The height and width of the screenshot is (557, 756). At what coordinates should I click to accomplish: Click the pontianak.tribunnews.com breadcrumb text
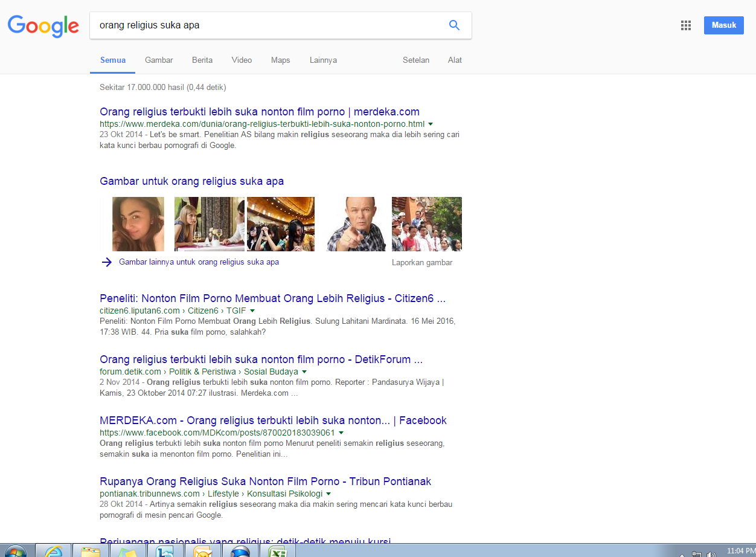pos(150,494)
